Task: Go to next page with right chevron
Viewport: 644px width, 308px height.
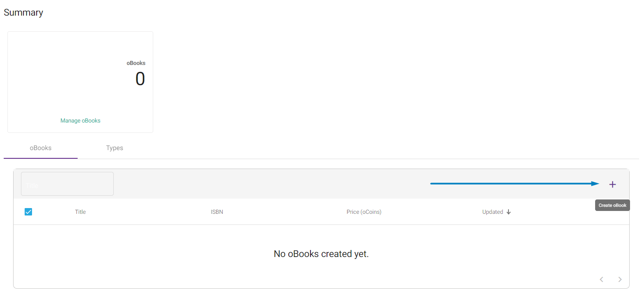Action: point(620,280)
